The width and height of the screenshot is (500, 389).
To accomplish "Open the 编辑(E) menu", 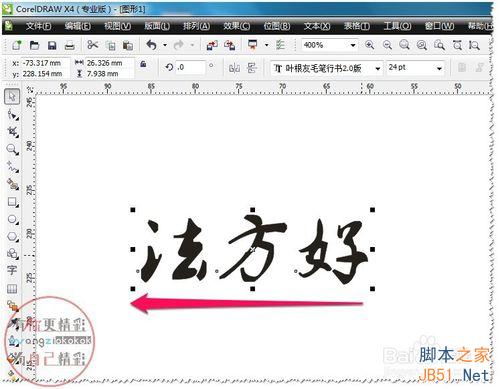I will 78,26.
